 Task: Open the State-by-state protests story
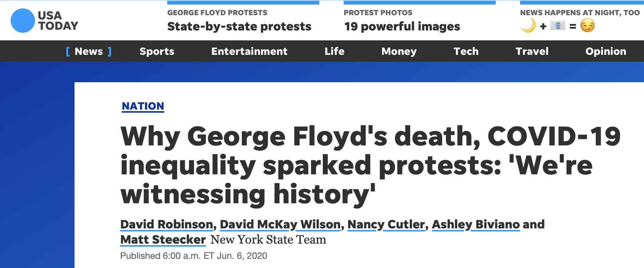tap(239, 26)
